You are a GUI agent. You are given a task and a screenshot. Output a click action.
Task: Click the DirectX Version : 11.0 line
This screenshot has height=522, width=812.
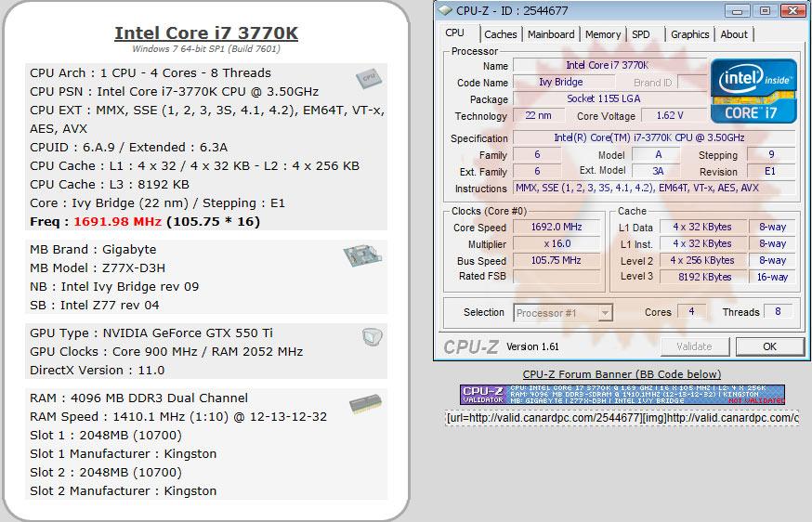(x=97, y=371)
